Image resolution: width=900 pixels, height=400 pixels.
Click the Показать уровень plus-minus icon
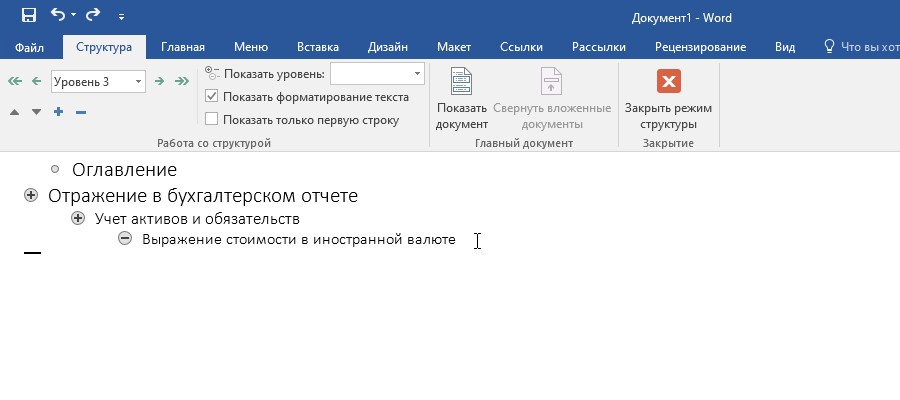coord(212,73)
